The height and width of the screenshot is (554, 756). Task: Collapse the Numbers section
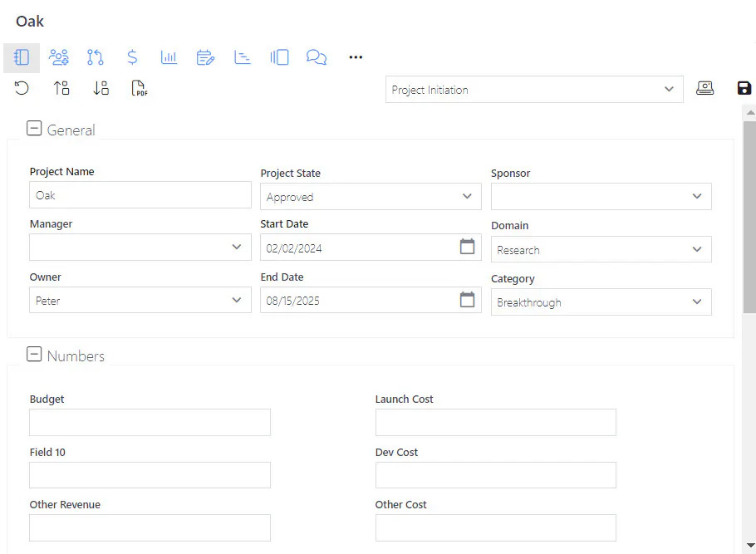pyautogui.click(x=34, y=354)
